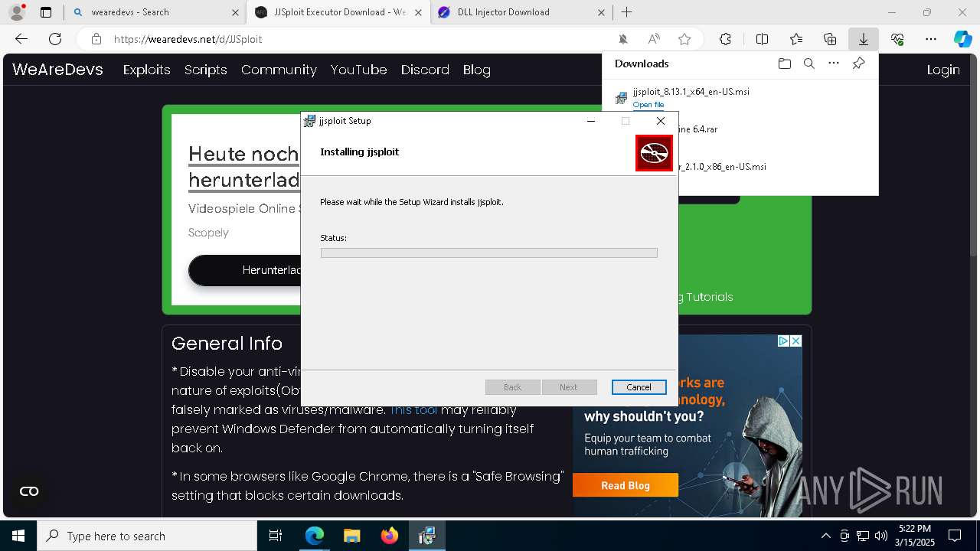Screen dimensions: 980x551
Task: Open Task View on the taskbar
Action: click(x=276, y=536)
